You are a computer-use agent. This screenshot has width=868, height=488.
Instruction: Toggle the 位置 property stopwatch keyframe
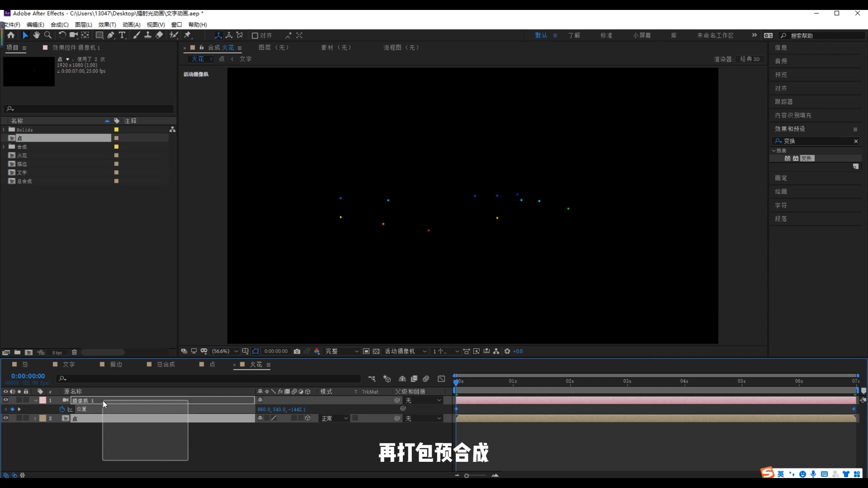click(x=62, y=409)
